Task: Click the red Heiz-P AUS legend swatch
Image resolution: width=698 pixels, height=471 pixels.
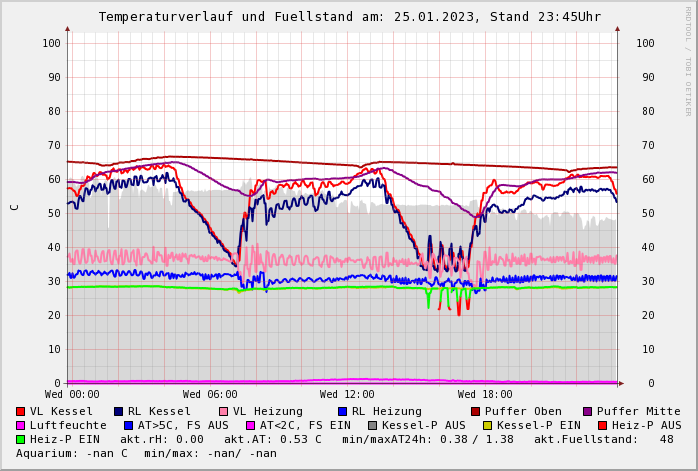Action: click(602, 426)
